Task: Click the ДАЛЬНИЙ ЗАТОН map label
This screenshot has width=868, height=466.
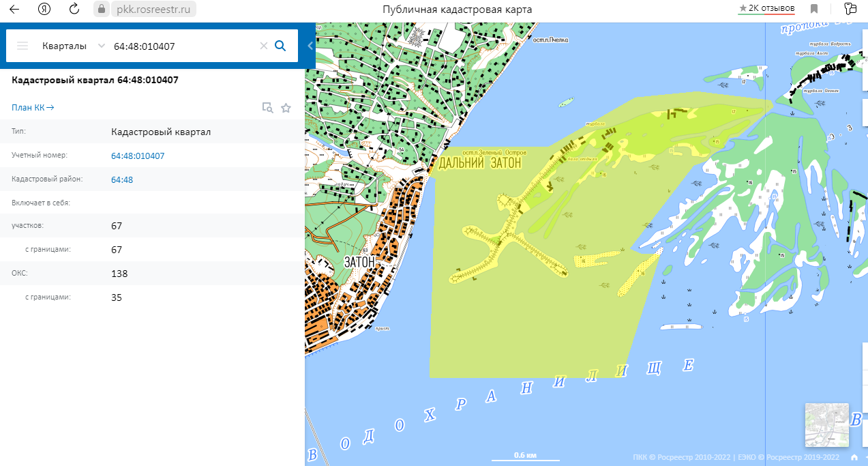Action: [480, 164]
